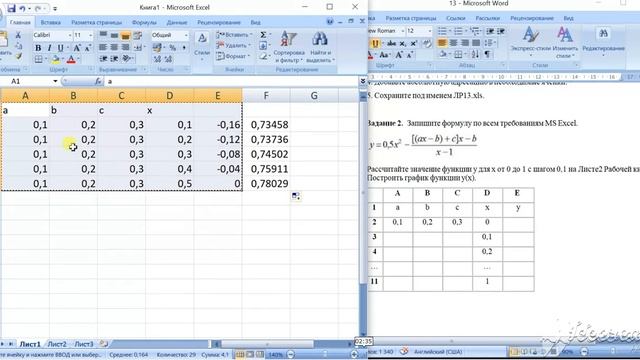Open Вставка tab in Excel
The height and width of the screenshot is (360, 640).
51,22
